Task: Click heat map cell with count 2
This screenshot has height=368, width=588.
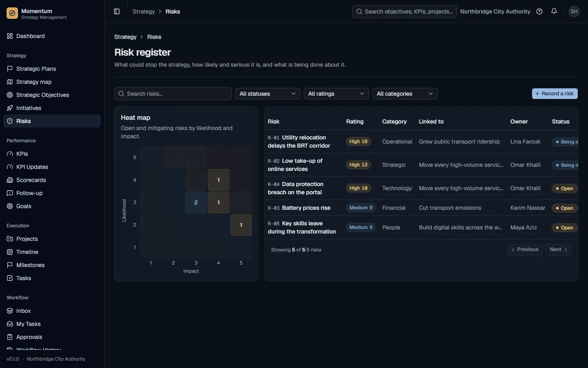Action: coord(196,202)
